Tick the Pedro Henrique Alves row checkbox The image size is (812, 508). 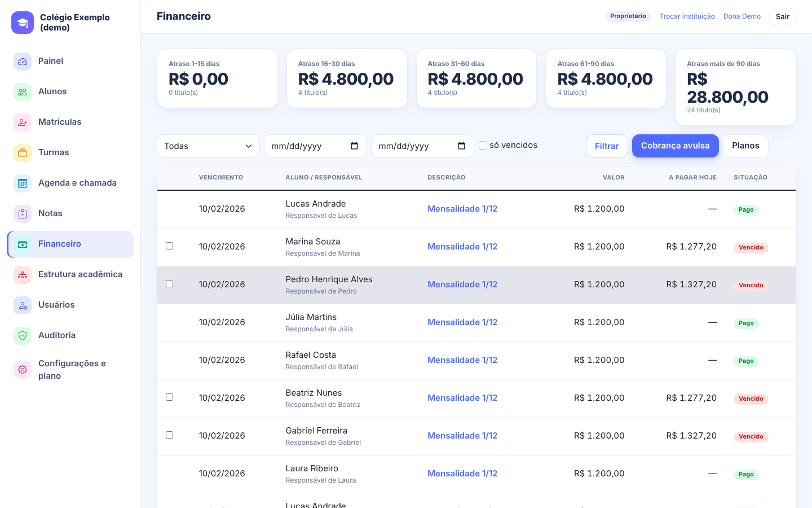[169, 283]
